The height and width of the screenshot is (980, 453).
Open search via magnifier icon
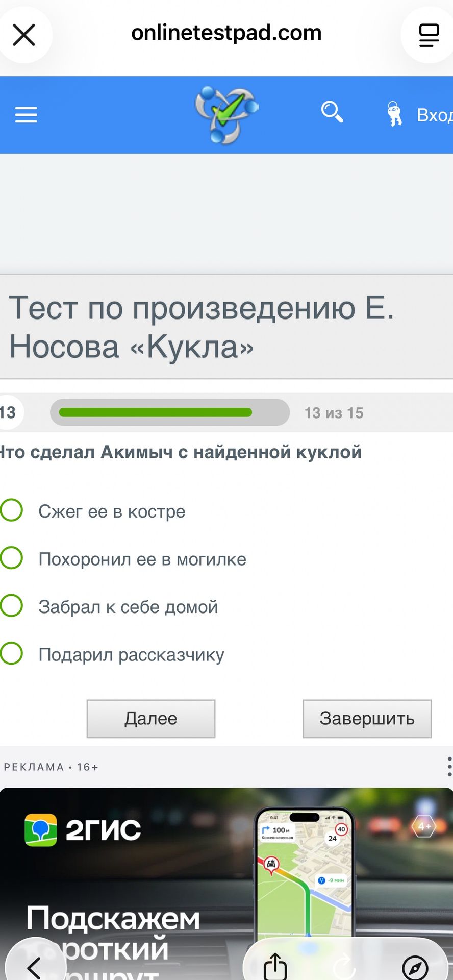[332, 112]
